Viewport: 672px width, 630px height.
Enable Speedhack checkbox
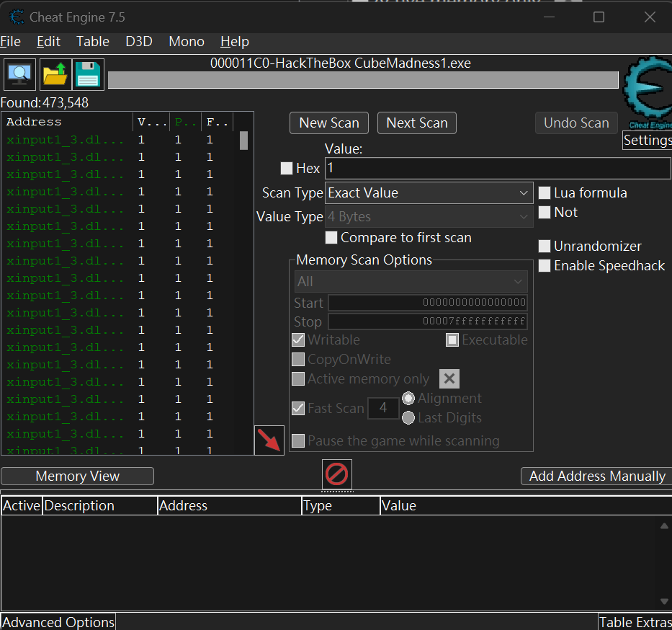click(545, 266)
